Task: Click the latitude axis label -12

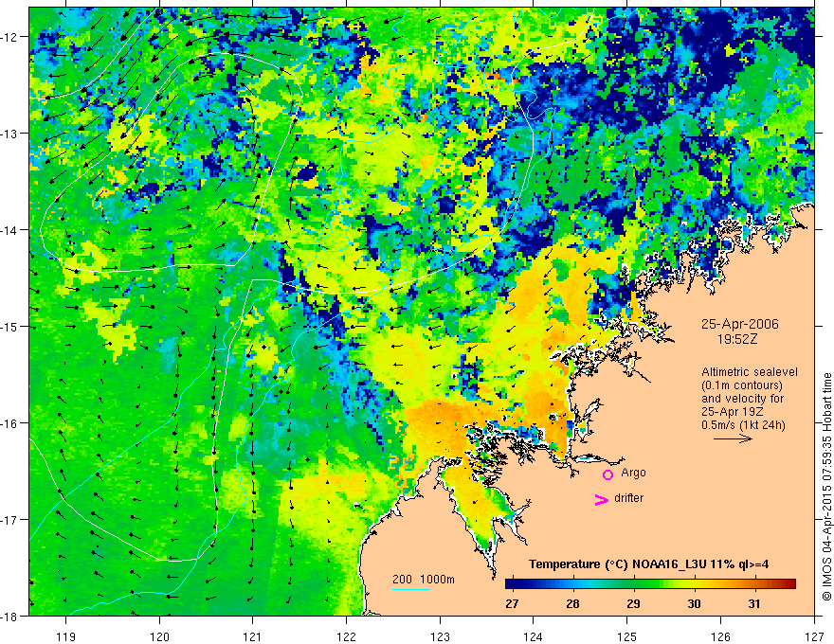Action: tap(10, 37)
